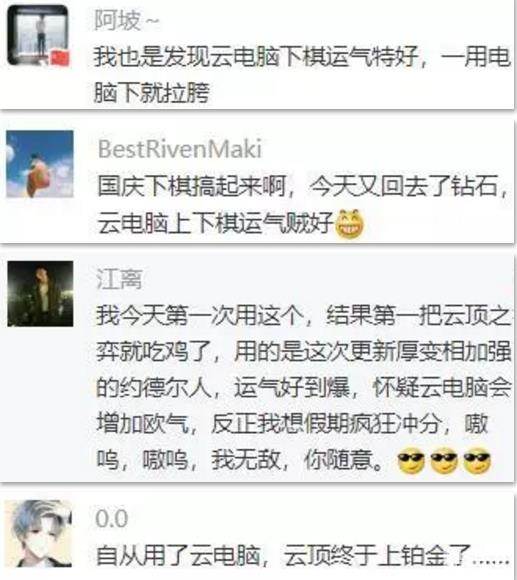Click comment text 国庆下棋搞起来啊
Viewport: 517px width, 580px height.
pyautogui.click(x=192, y=186)
